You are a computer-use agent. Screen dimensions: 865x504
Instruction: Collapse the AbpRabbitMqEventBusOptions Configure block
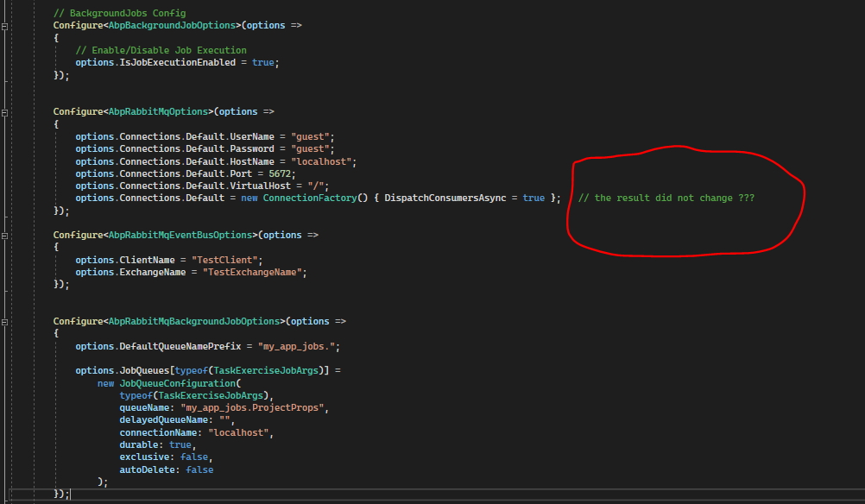pos(5,235)
